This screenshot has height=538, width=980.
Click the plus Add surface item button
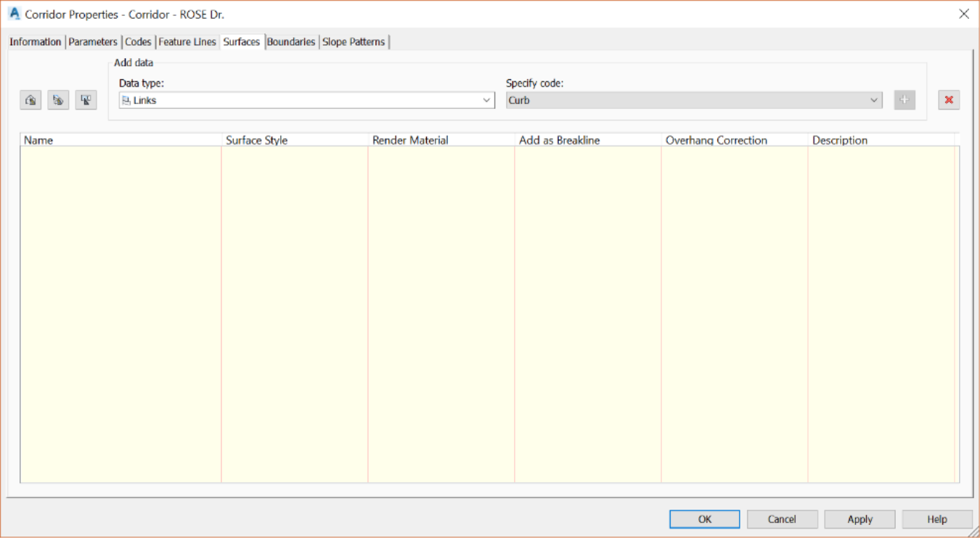[x=905, y=100]
